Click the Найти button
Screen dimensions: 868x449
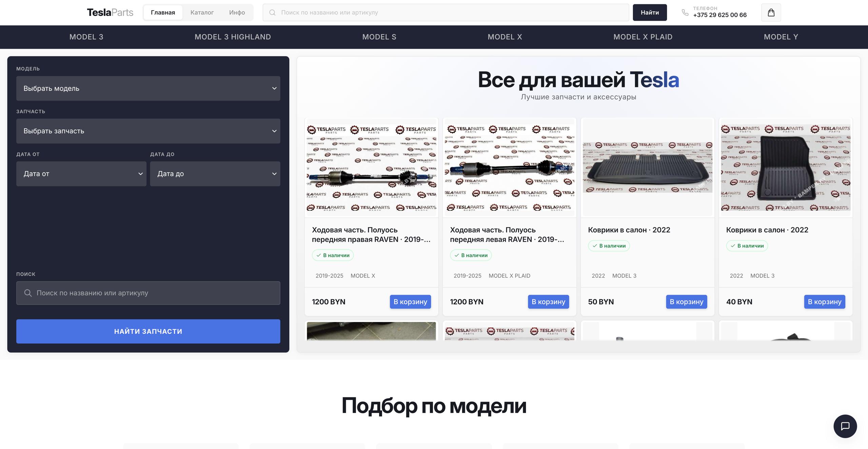point(650,13)
